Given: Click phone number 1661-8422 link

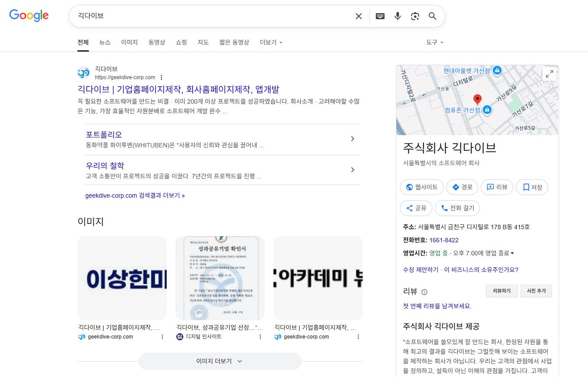Looking at the screenshot, I should click(444, 240).
